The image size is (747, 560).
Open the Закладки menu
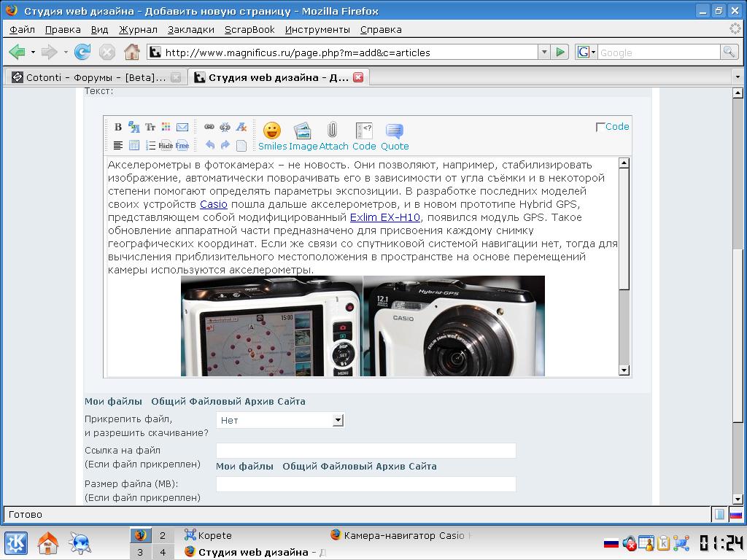(x=190, y=29)
